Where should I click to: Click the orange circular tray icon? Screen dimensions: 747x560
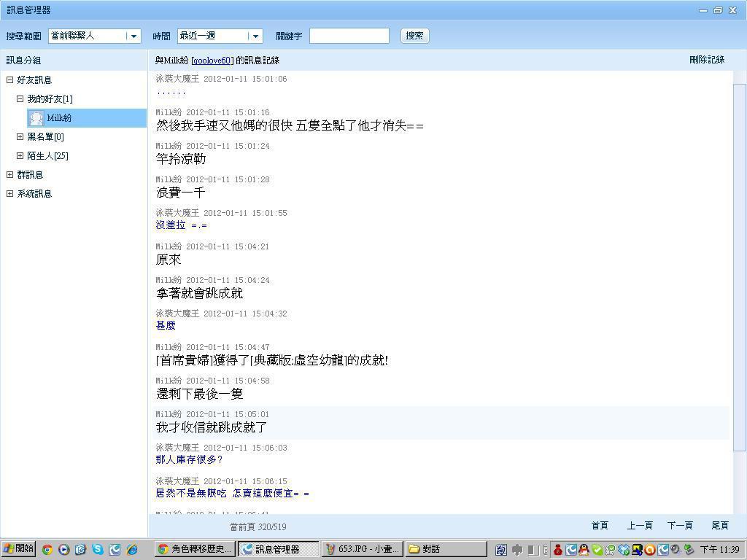pos(650,550)
